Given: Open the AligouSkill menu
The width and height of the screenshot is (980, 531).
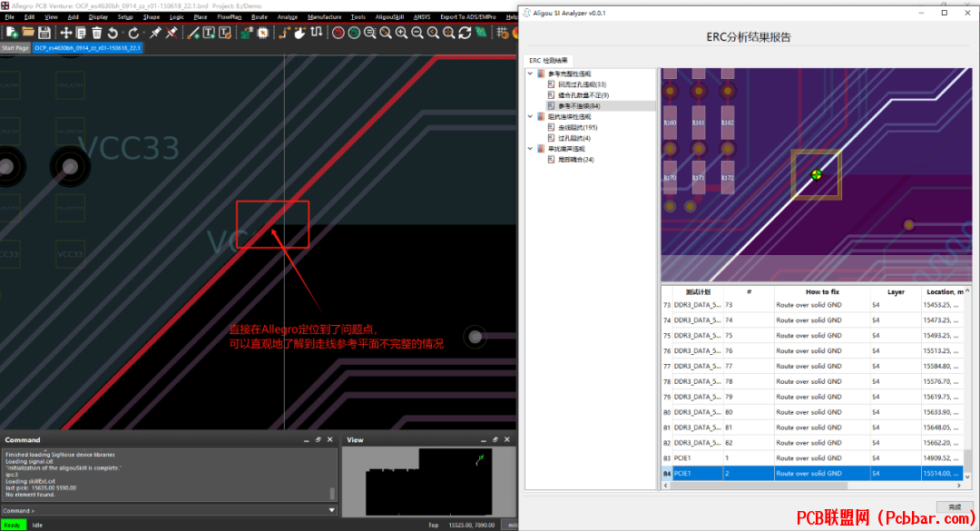Looking at the screenshot, I should [389, 17].
